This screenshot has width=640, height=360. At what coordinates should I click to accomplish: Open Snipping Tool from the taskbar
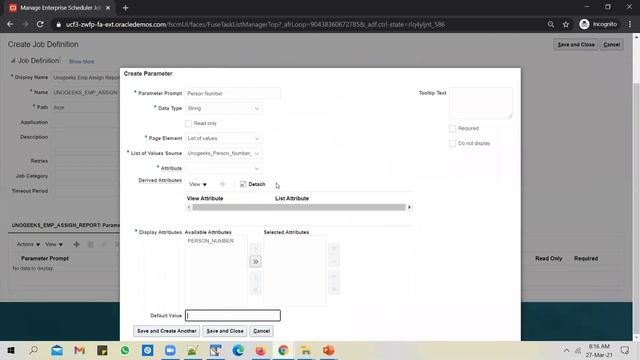pos(216,351)
